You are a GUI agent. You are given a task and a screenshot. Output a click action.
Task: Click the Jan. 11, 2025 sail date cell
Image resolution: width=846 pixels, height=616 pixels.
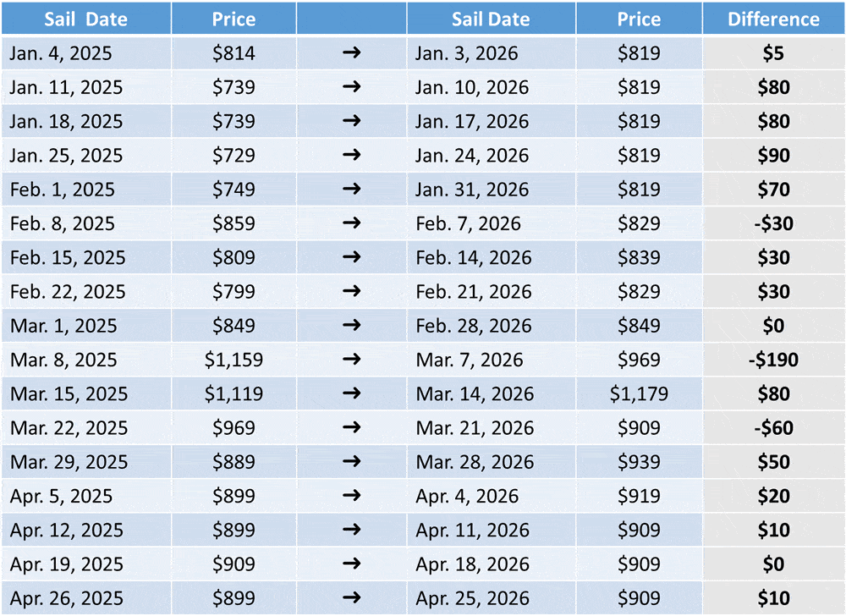(86, 87)
